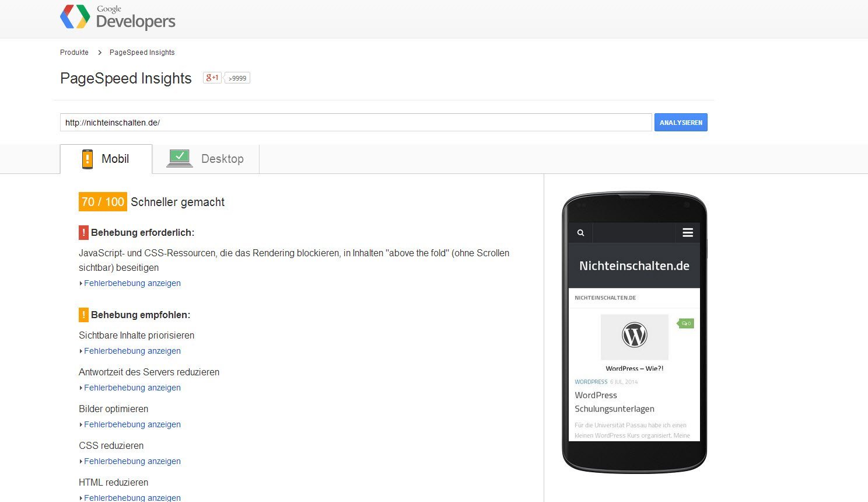Expand Fehlerbehebung anzeigen under Sichtbare Inhalte priorisieren
Viewport: 868px width, 502px height.
(132, 351)
